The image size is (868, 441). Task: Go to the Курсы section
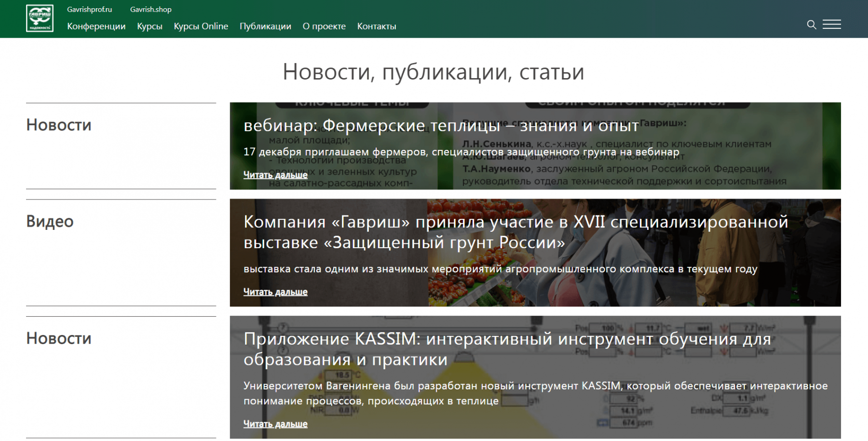point(149,27)
